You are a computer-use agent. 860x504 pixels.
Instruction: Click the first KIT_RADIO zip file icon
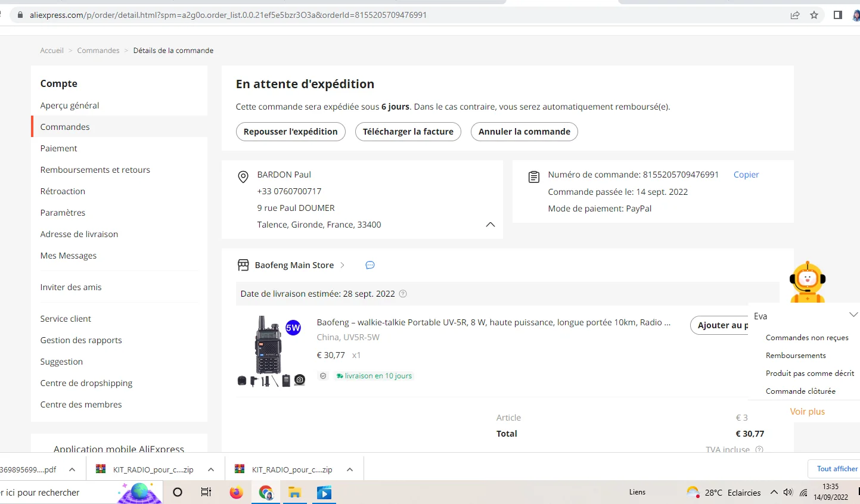pyautogui.click(x=101, y=469)
